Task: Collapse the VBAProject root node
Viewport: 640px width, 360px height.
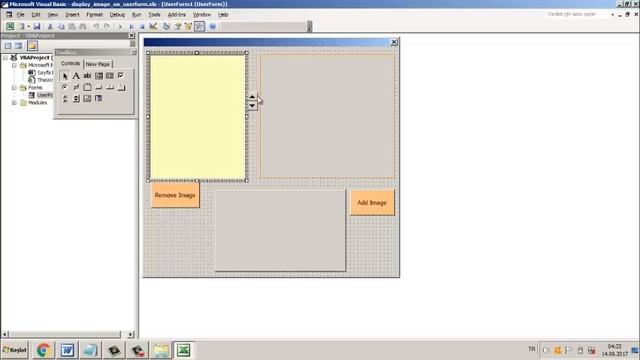Action: click(x=6, y=58)
